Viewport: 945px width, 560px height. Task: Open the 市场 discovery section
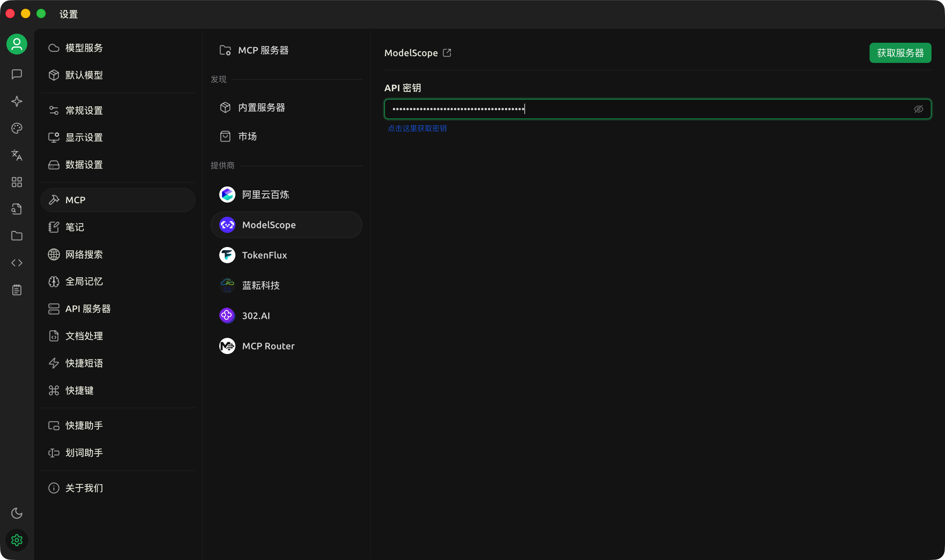tap(247, 136)
